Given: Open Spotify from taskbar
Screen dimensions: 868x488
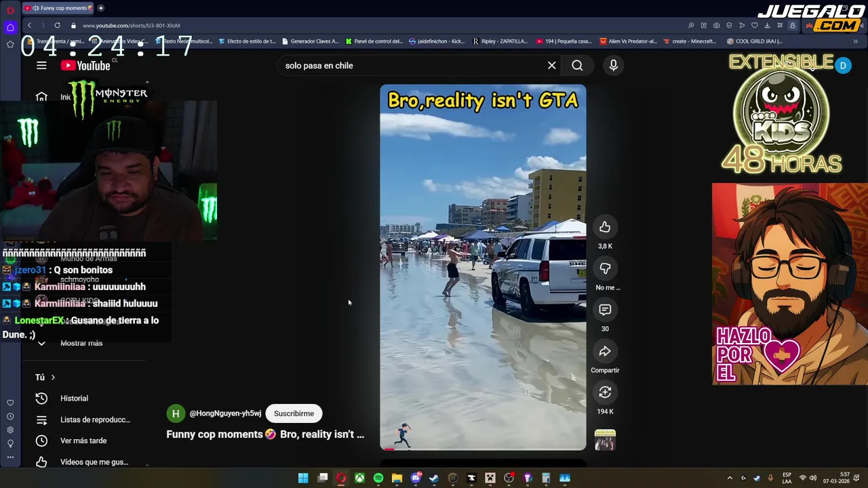Looking at the screenshot, I should [378, 479].
